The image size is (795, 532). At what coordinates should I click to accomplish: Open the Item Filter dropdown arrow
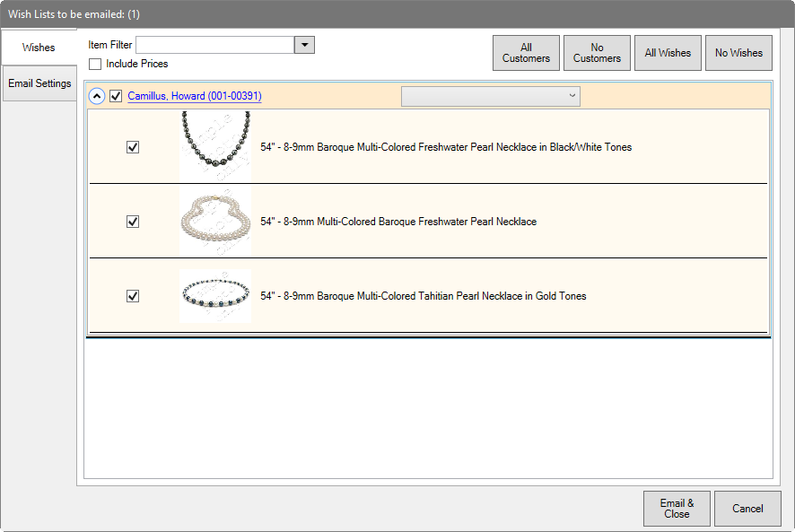point(304,45)
